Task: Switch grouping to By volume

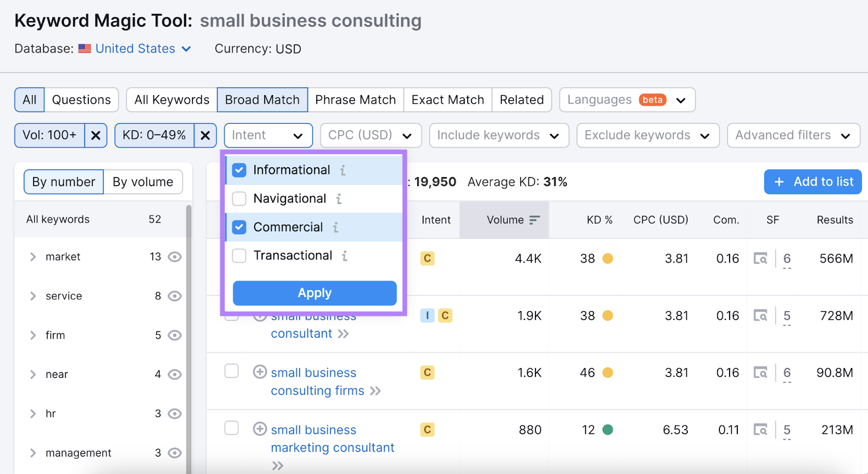Action: 143,182
